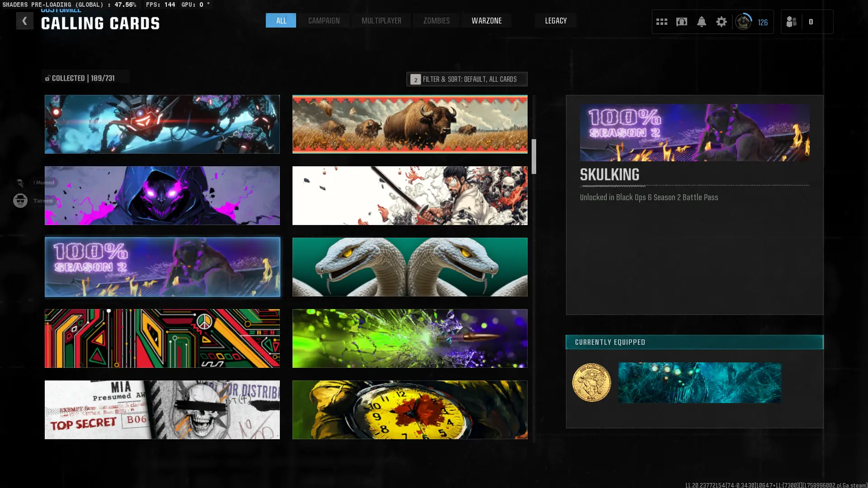
Task: Click the currently equipped teal calling card
Action: [x=699, y=382]
